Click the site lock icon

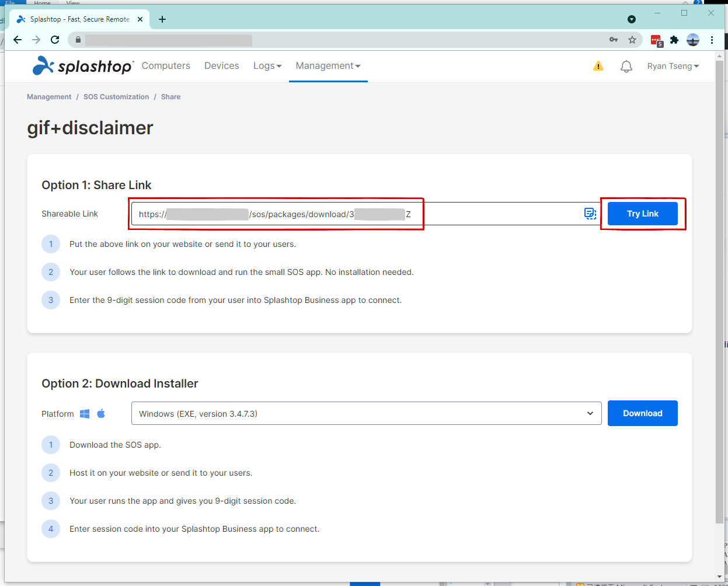pos(78,40)
